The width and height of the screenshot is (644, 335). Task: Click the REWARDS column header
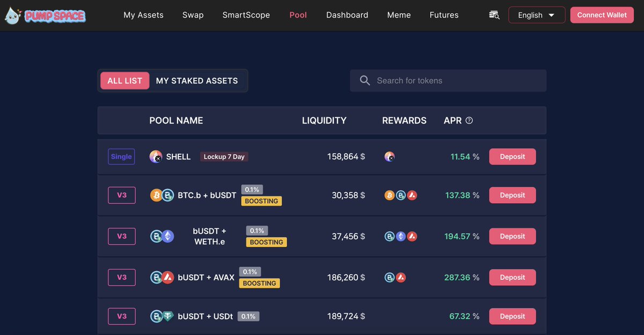pos(404,121)
